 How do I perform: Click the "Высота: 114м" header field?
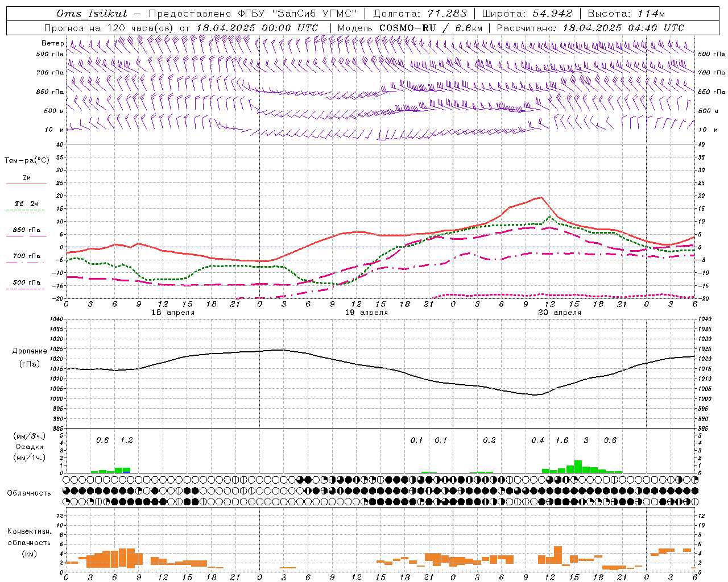click(626, 14)
